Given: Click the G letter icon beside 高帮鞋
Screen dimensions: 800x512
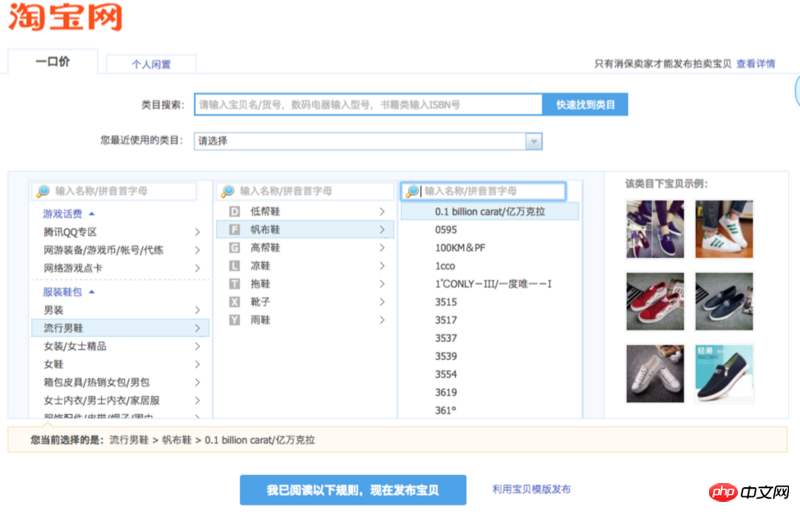Looking at the screenshot, I should coord(234,248).
